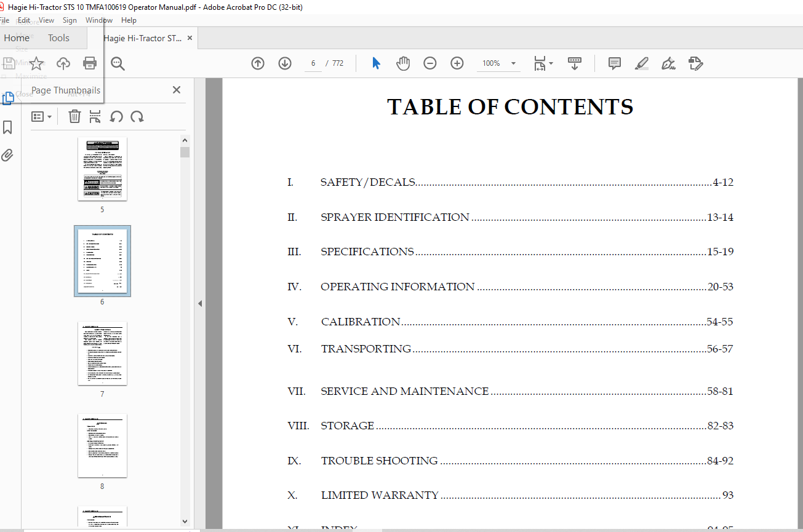Select the highlight text tool
Image resolution: width=803 pixels, height=532 pixels.
point(641,63)
